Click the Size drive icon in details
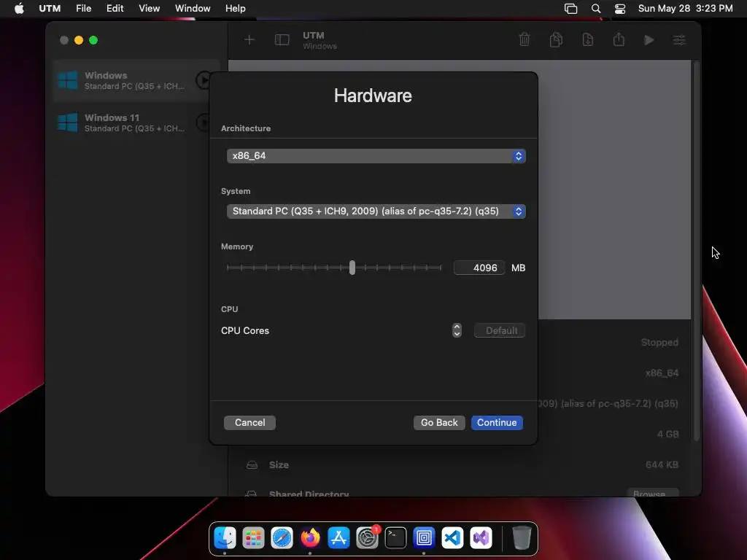The image size is (747, 560). click(252, 464)
